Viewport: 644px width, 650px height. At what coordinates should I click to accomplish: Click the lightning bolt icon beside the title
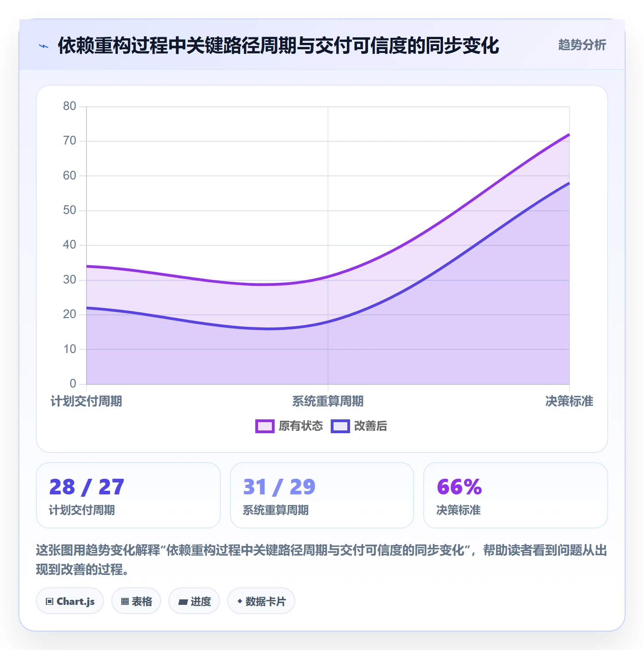44,46
